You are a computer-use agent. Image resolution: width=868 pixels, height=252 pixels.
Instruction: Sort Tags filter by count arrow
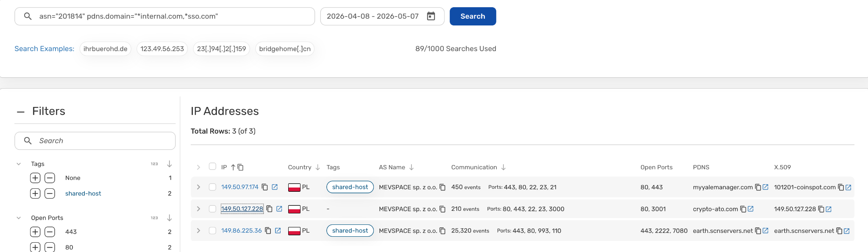pos(169,164)
